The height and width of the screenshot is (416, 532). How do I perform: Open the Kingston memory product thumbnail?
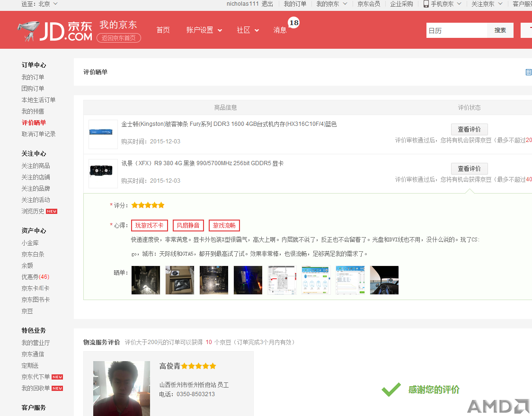tap(103, 134)
